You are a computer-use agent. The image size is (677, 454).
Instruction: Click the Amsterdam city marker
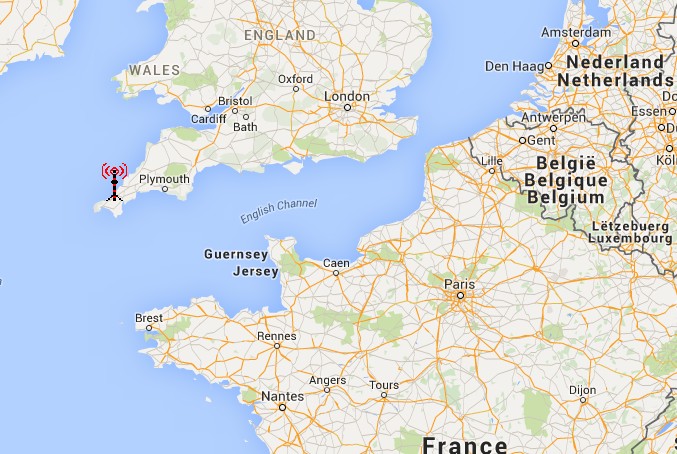pyautogui.click(x=575, y=43)
